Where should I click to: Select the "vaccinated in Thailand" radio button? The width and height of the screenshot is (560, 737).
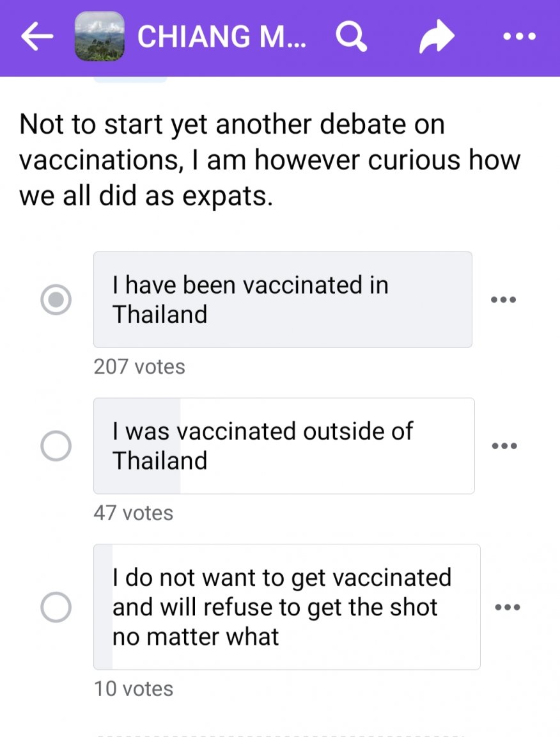click(56, 299)
